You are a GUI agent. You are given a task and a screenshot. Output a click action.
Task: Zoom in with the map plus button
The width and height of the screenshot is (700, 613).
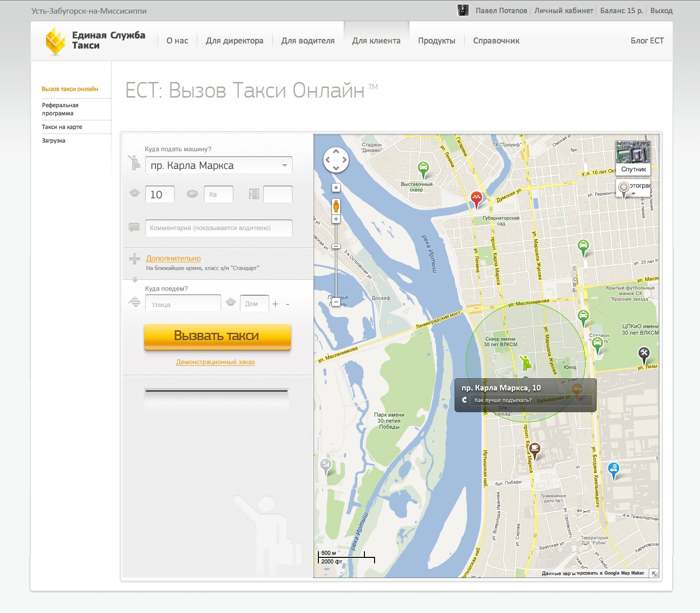coord(336,219)
